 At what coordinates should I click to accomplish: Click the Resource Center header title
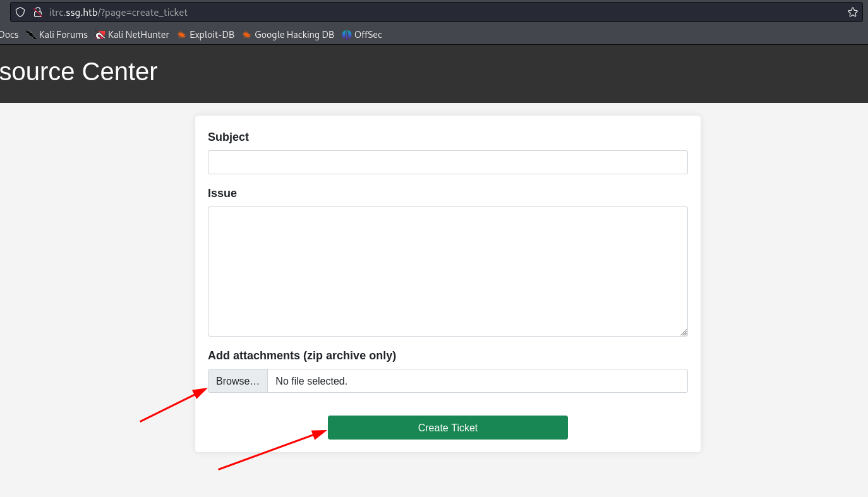(x=78, y=72)
